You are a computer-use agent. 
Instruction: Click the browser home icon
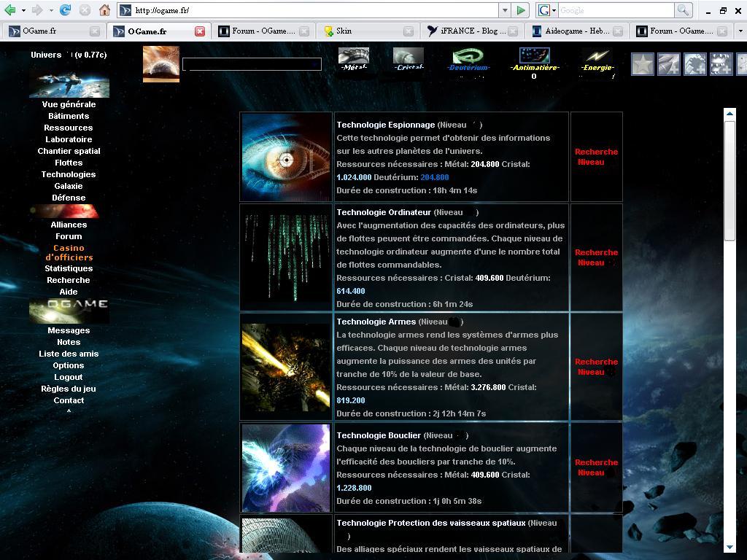(104, 10)
